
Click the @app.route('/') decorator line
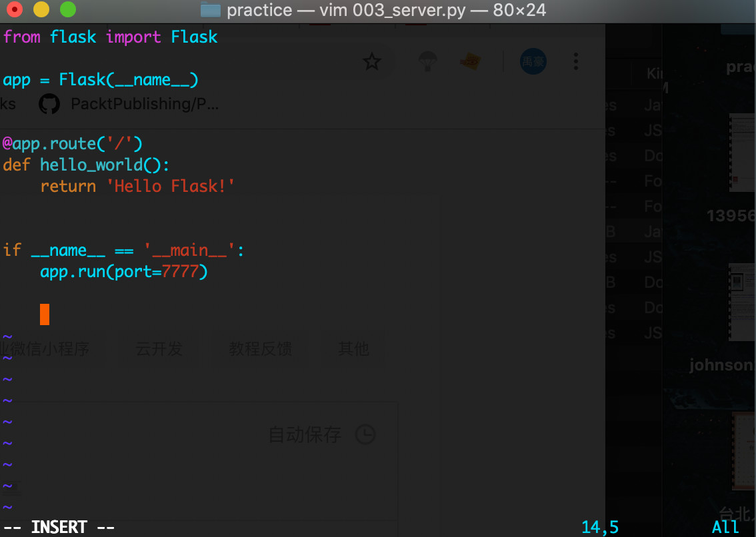point(73,144)
